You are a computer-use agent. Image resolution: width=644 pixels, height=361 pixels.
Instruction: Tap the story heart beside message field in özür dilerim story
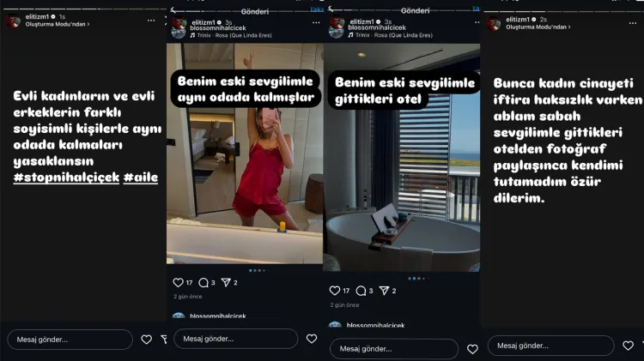click(x=628, y=346)
